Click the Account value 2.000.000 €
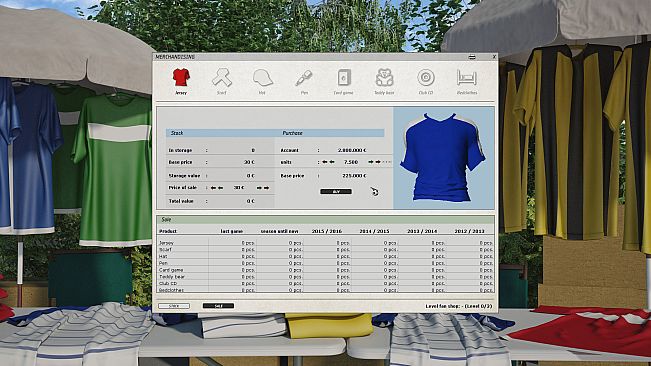651x366 pixels. (352, 150)
